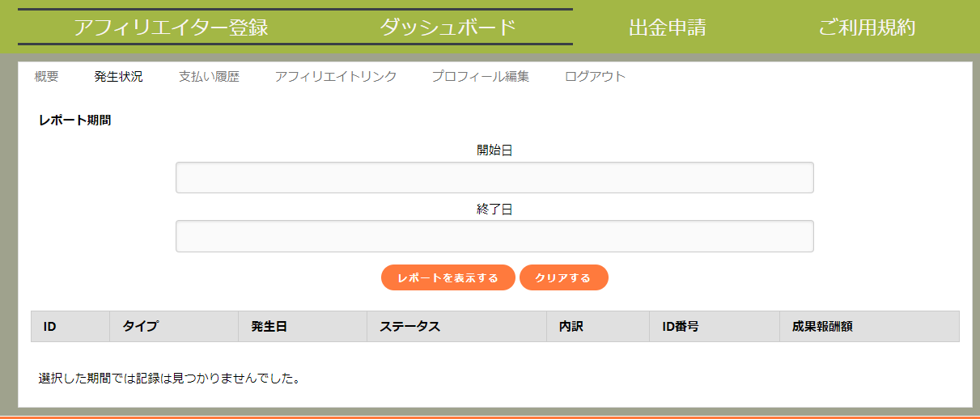Click the レポート期間 heading
The image size is (980, 419).
pyautogui.click(x=75, y=121)
